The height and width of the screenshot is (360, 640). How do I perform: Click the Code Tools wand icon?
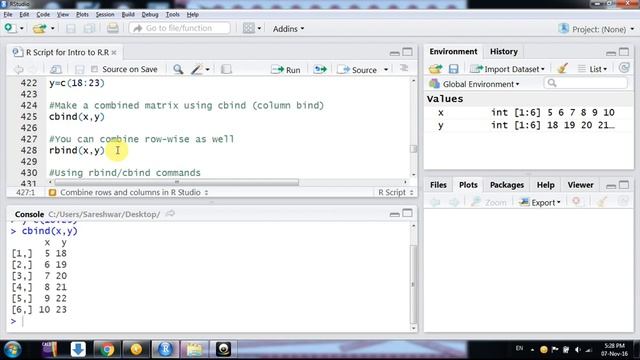point(197,69)
